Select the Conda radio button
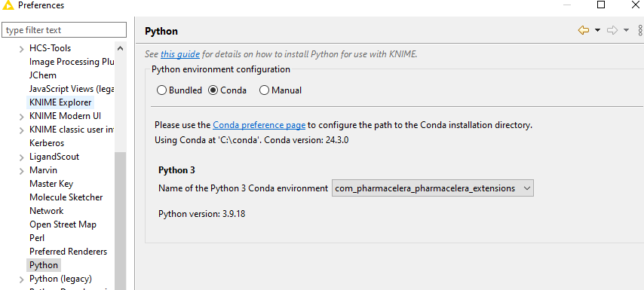The image size is (644, 290). 213,90
